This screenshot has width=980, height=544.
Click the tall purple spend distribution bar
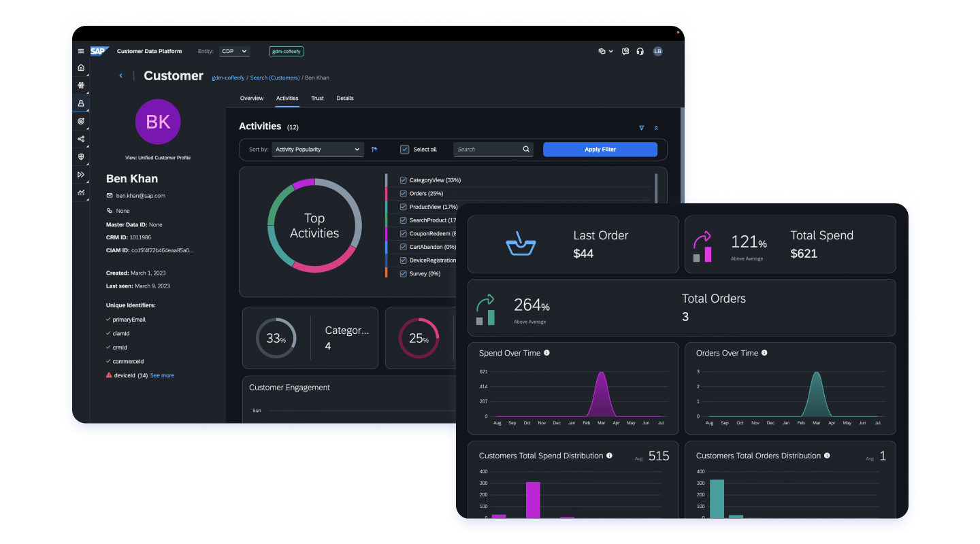point(533,500)
